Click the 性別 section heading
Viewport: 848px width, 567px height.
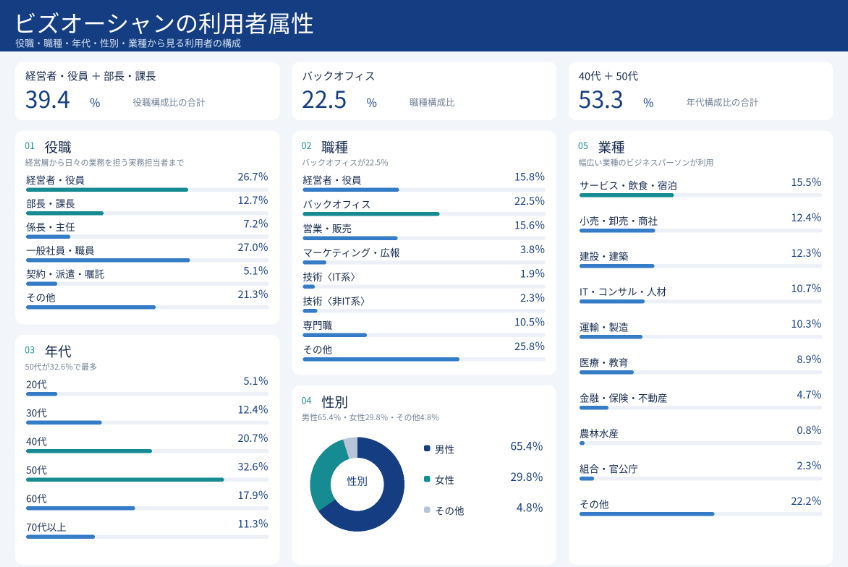(x=335, y=402)
